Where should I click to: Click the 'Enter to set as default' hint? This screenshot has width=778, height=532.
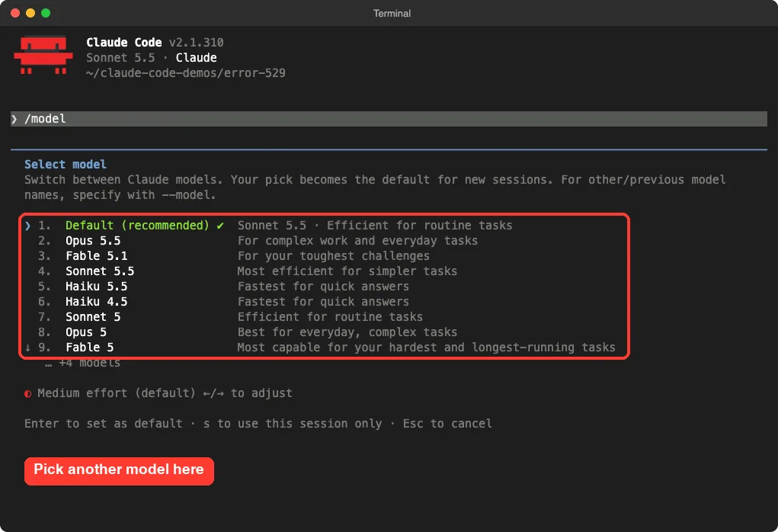point(104,424)
